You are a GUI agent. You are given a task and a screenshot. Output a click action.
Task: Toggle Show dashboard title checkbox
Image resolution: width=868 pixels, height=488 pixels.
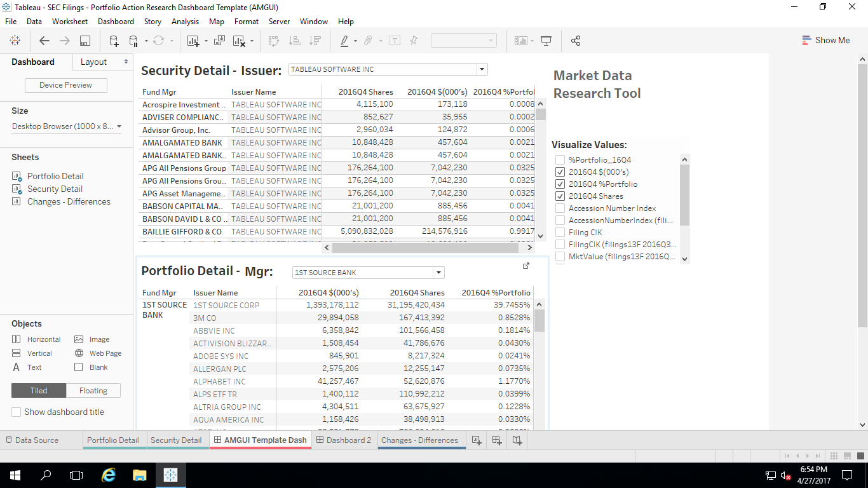(x=17, y=412)
